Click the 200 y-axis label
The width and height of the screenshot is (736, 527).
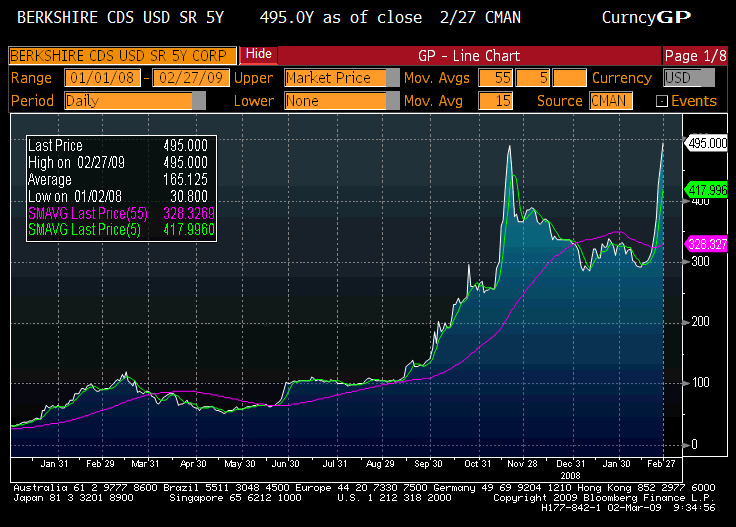[x=700, y=321]
